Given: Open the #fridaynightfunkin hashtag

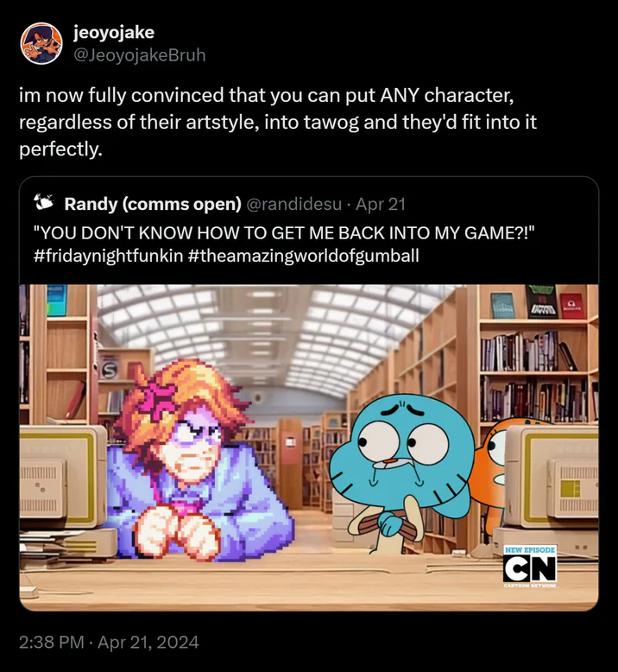Looking at the screenshot, I should pyautogui.click(x=109, y=256).
